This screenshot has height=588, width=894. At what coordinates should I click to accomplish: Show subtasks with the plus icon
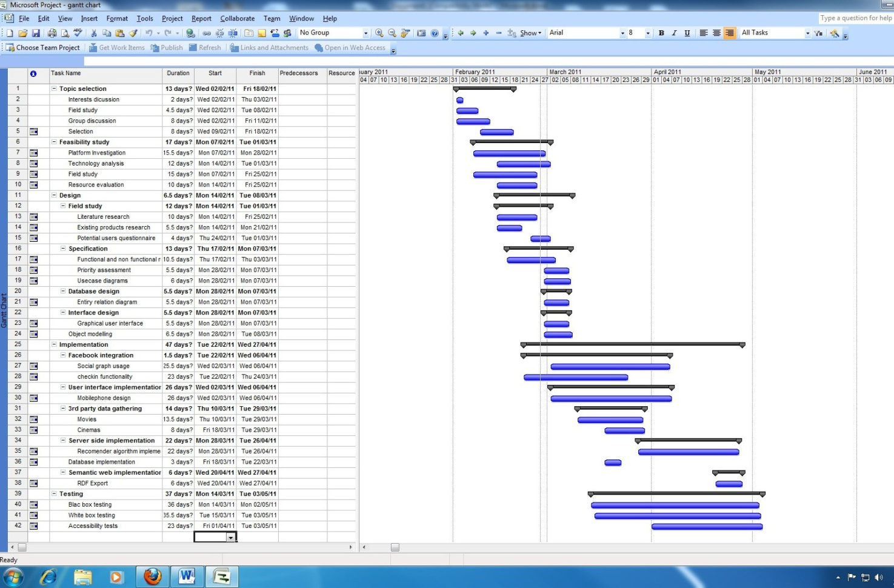click(486, 33)
